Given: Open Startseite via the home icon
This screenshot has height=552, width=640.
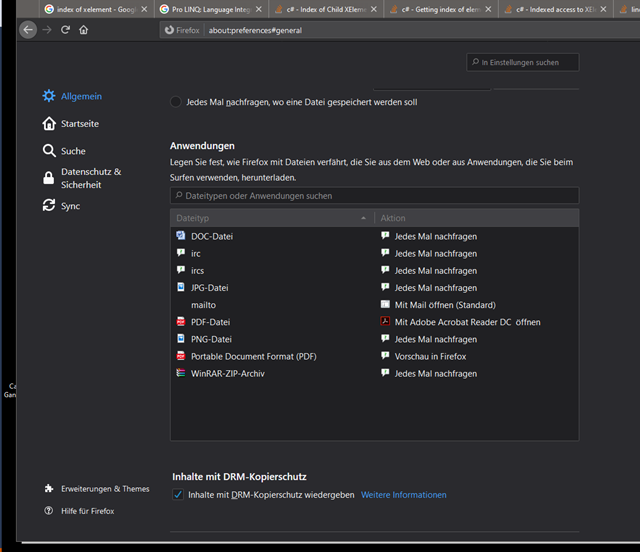Looking at the screenshot, I should (49, 124).
